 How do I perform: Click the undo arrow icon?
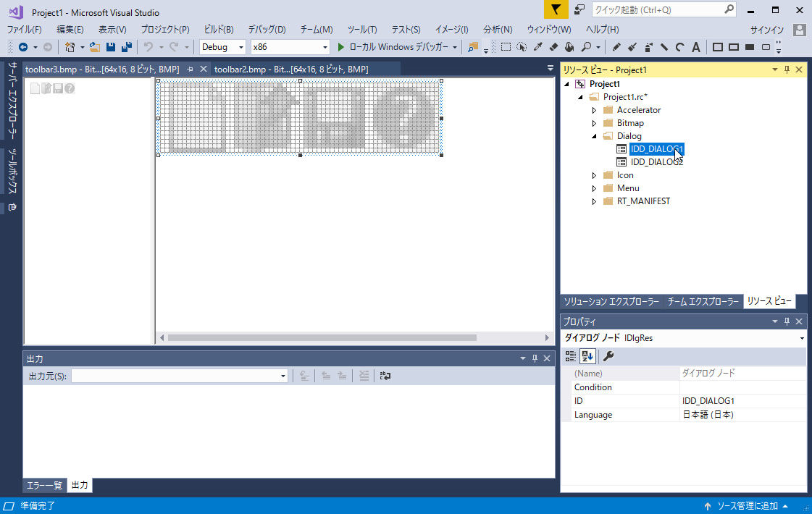pos(148,47)
